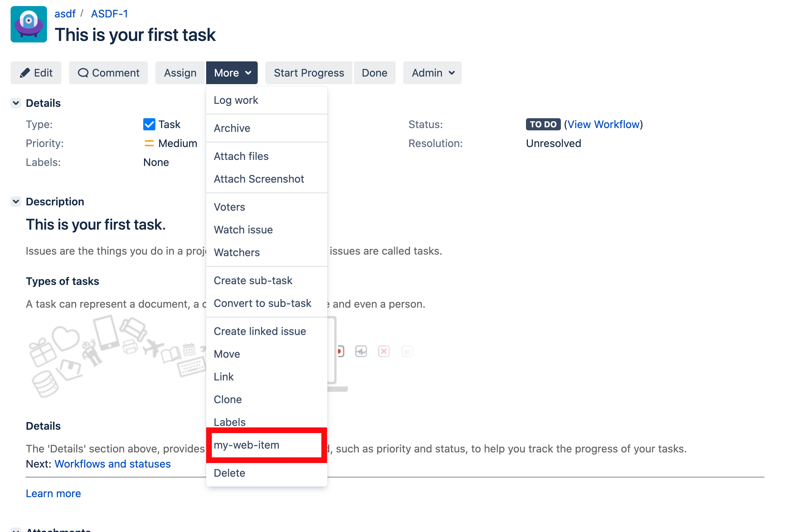Choose Attach files menu entry

click(x=267, y=156)
